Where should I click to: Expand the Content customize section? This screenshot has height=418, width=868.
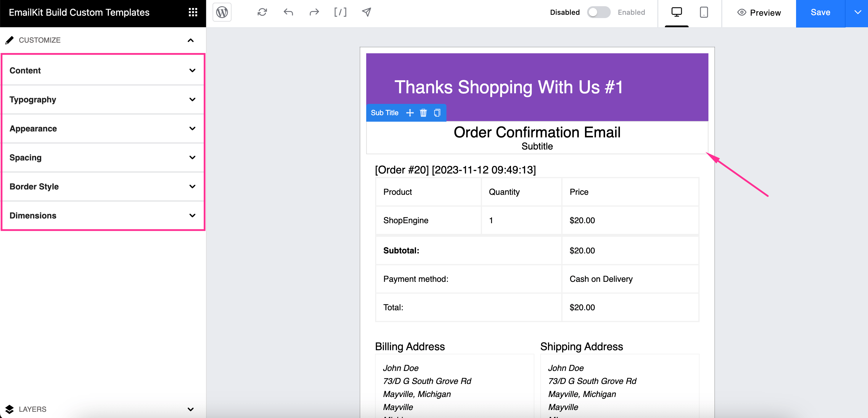pos(102,70)
